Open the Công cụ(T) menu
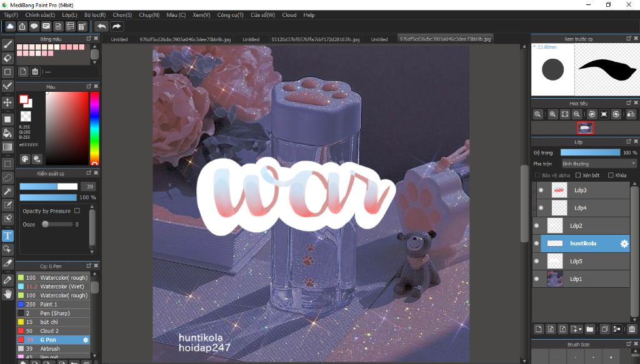This screenshot has height=364, width=640. (x=230, y=15)
